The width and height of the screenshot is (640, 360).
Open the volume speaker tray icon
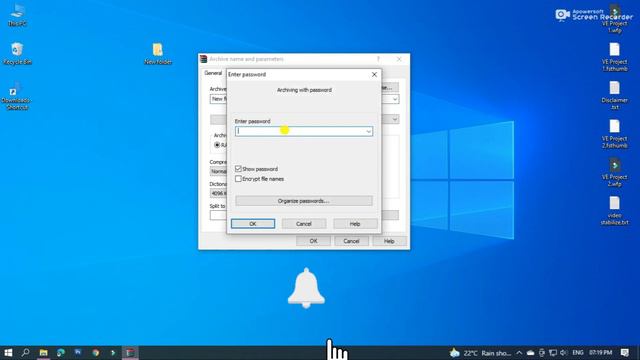[x=564, y=353]
